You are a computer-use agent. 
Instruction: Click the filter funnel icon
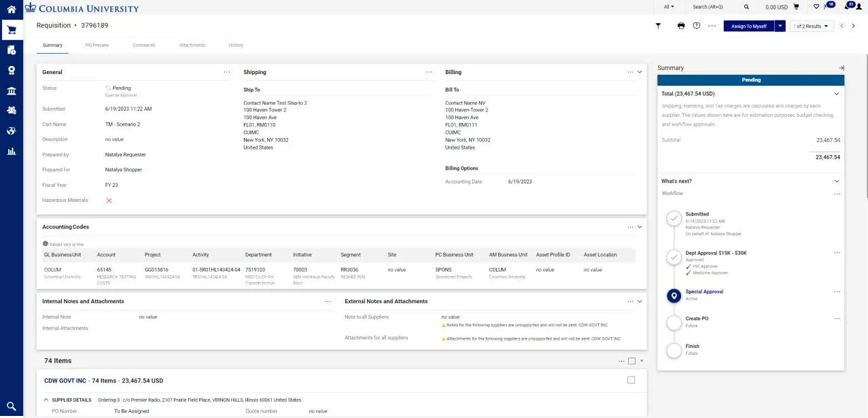coord(658,26)
